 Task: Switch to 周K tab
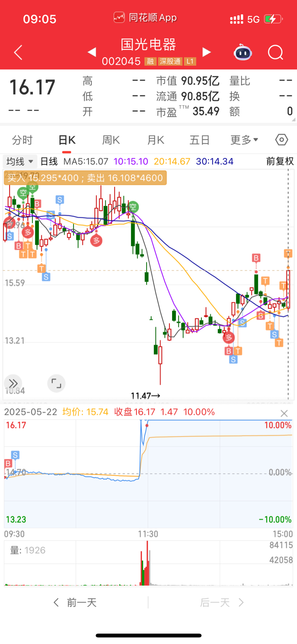(111, 140)
